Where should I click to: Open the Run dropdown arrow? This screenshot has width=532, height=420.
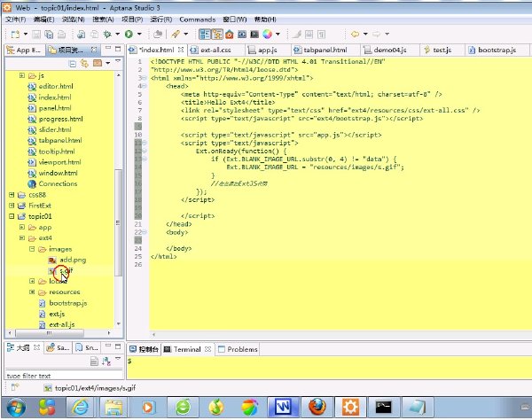click(x=139, y=35)
